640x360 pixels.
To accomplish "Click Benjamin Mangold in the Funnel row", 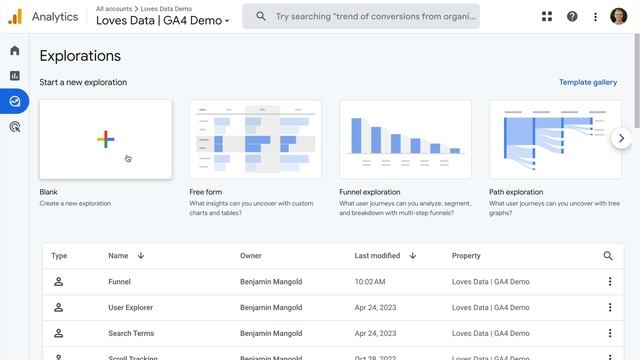I will pyautogui.click(x=271, y=282).
